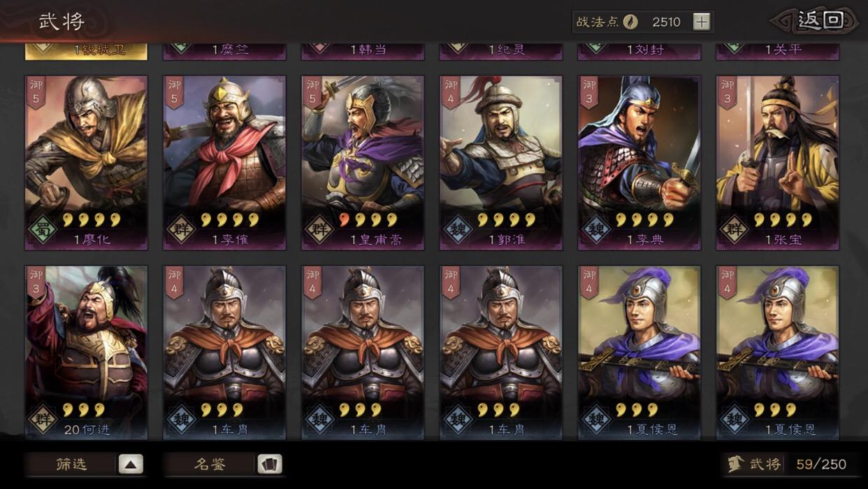Screen dimensions: 868x489
Task: Select the level 20 何进 card
Action: coord(86,353)
